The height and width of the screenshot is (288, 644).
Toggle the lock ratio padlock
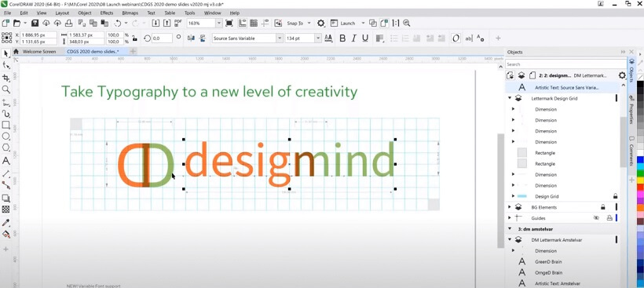pyautogui.click(x=134, y=38)
